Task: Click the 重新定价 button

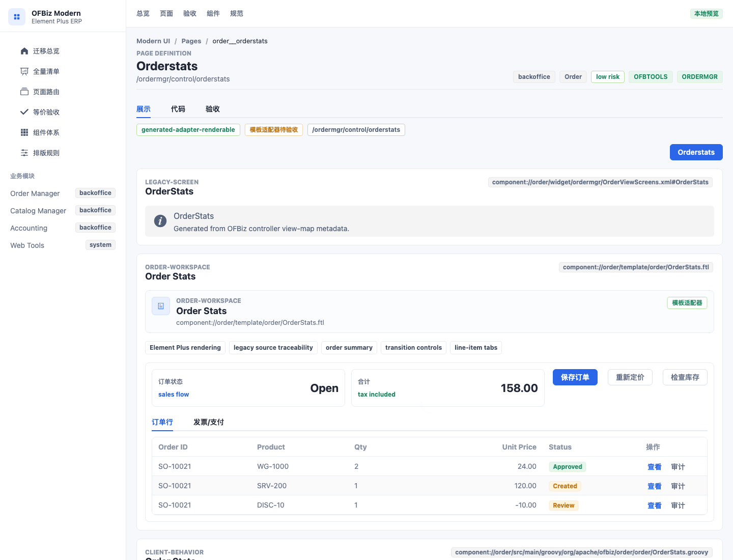Action: coord(630,377)
